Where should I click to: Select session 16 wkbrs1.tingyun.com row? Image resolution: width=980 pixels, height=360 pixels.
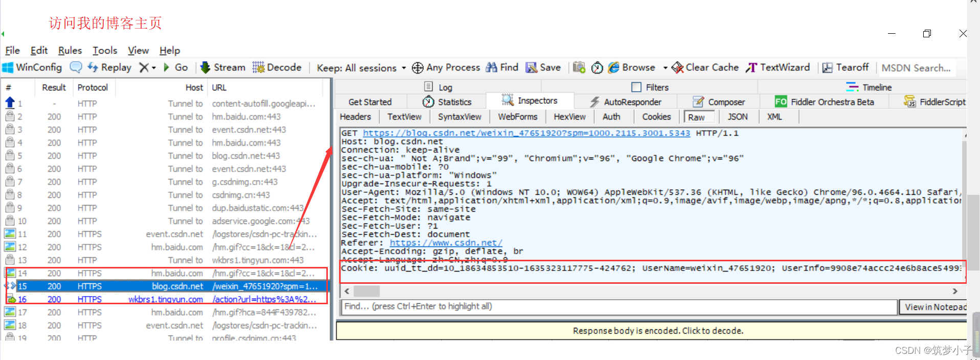click(166, 299)
